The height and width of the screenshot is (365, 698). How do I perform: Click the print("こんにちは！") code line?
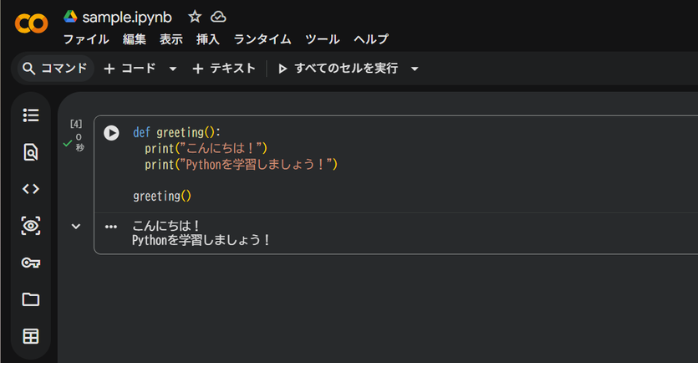[206, 149]
